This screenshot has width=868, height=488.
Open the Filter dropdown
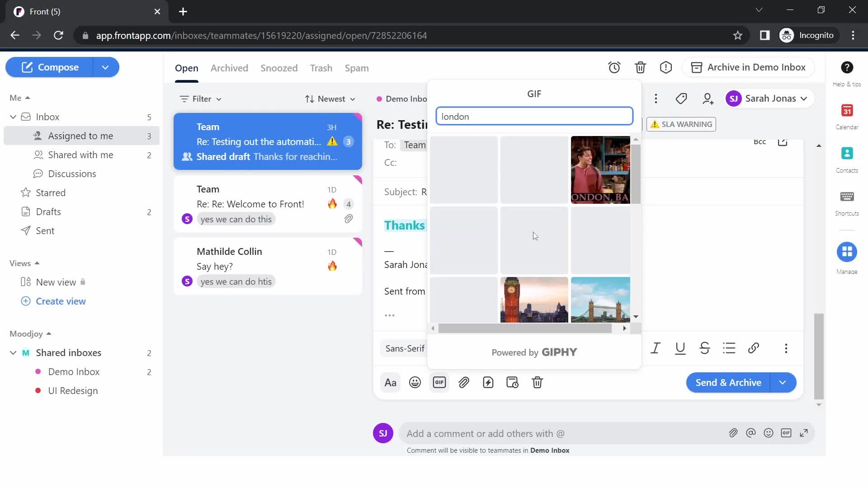200,99
